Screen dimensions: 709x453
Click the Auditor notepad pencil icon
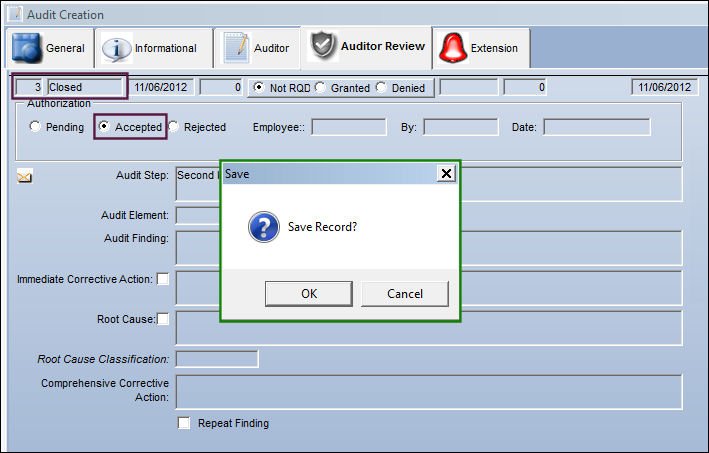[236, 47]
